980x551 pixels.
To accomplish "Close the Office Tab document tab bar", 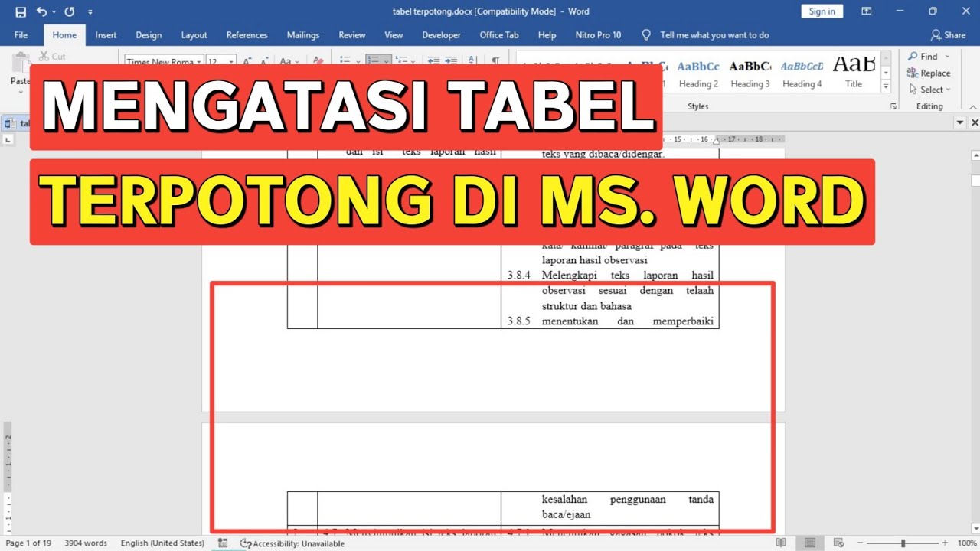I will tap(974, 122).
